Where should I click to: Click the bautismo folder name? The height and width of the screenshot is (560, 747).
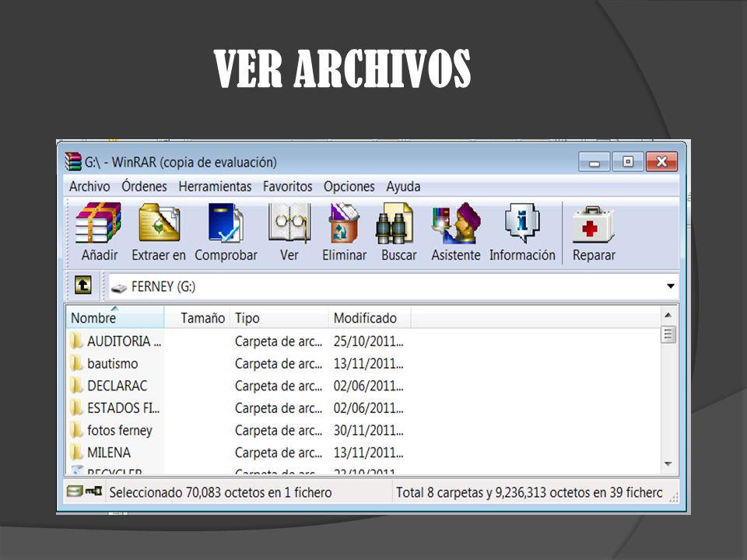pos(113,363)
